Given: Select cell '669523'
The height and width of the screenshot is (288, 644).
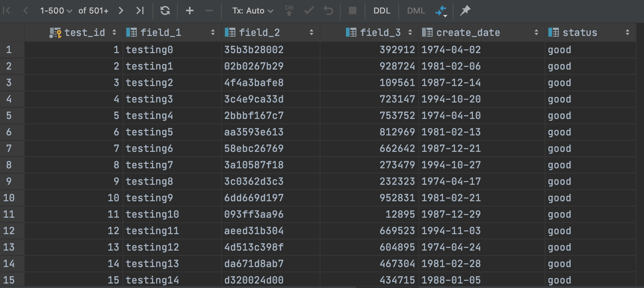Looking at the screenshot, I should click(x=369, y=231).
